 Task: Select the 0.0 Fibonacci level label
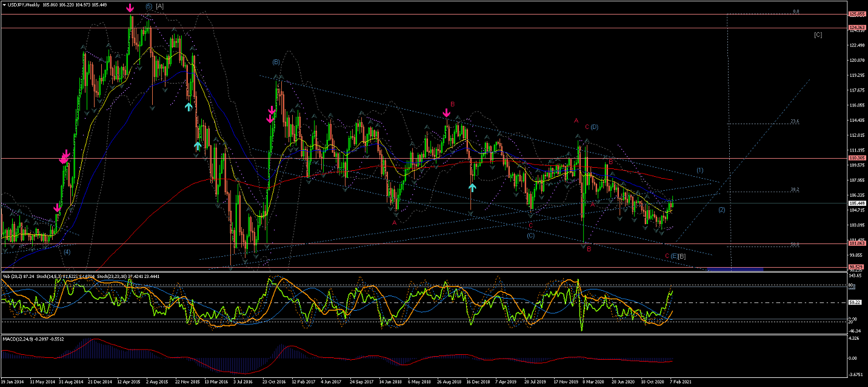click(796, 11)
